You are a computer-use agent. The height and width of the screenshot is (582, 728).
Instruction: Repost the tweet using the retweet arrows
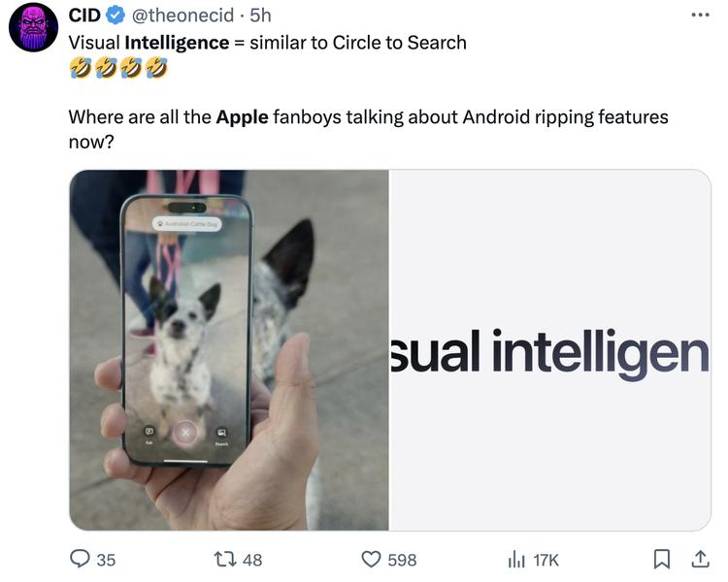[x=220, y=559]
